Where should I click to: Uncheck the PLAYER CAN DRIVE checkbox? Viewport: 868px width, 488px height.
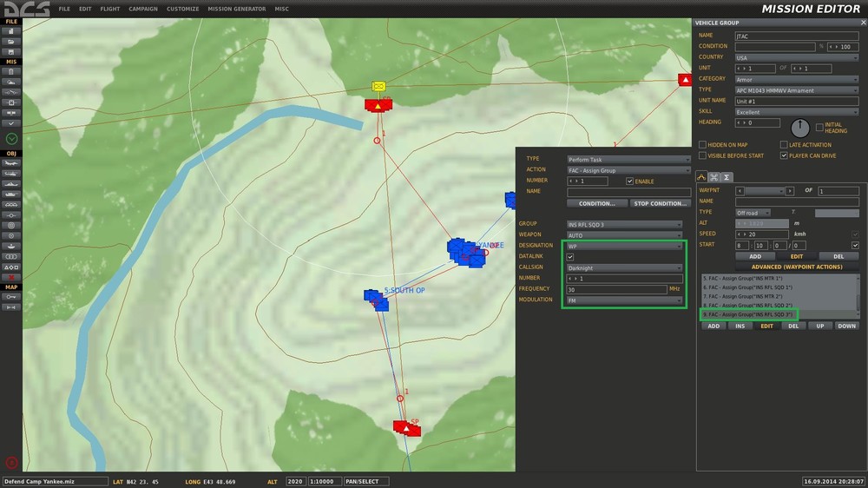coord(783,155)
